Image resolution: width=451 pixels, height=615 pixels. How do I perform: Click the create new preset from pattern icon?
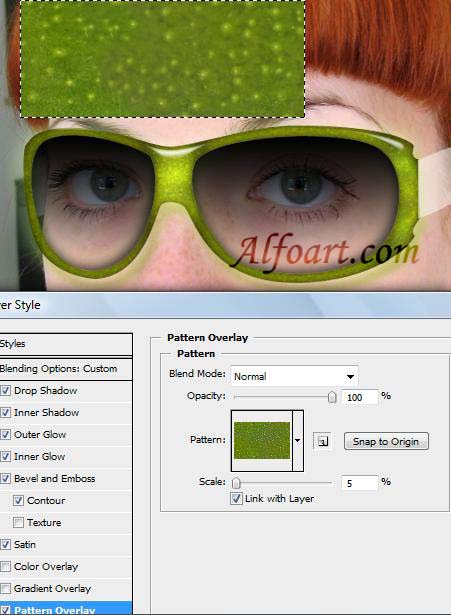[322, 441]
